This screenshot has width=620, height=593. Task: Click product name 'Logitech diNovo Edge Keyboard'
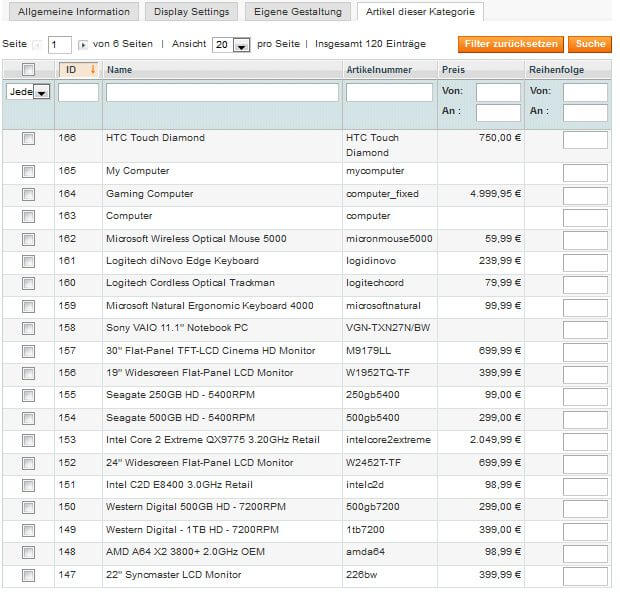(x=182, y=261)
